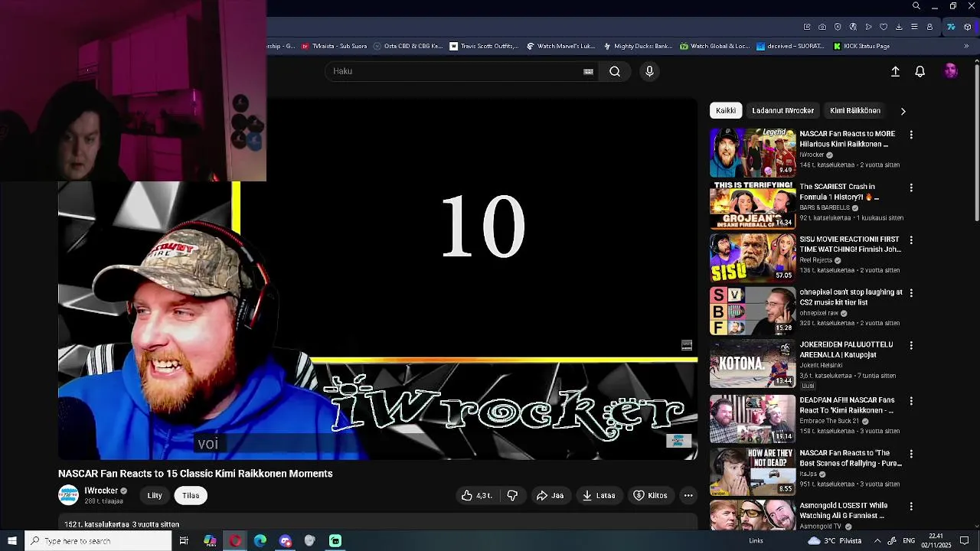Select the Ladannut IWrocker filter chip

tap(782, 110)
